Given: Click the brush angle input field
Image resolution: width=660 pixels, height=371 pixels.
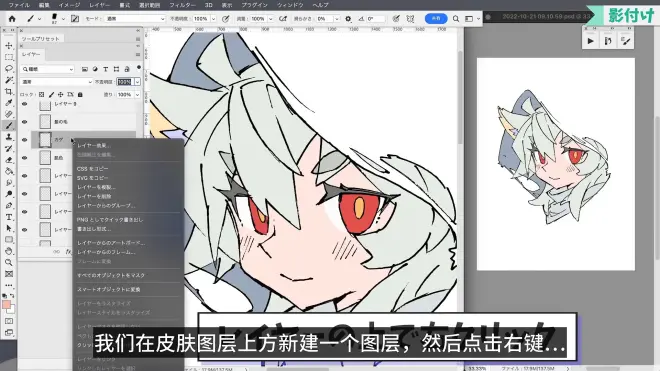Looking at the screenshot, I should (x=375, y=19).
